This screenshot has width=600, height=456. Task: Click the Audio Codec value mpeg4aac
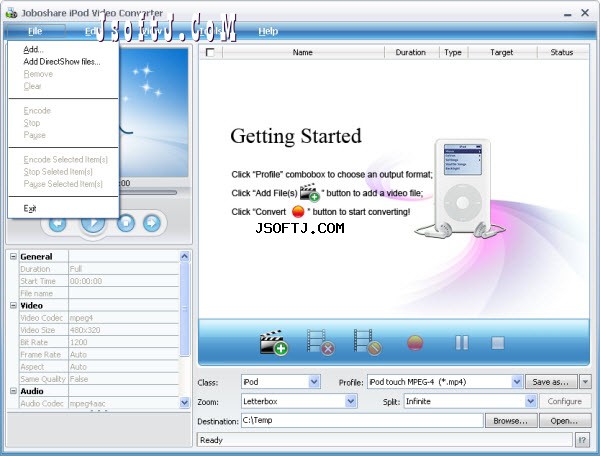124,403
